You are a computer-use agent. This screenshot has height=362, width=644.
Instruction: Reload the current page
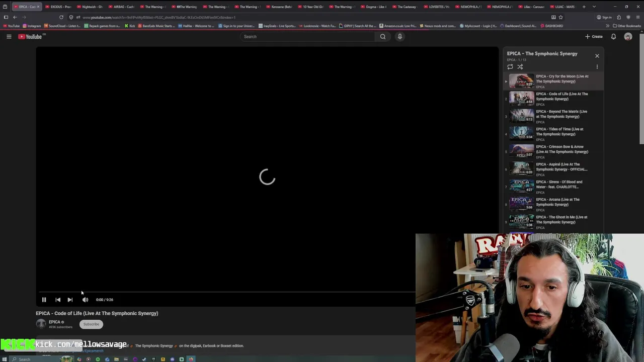pos(61,17)
